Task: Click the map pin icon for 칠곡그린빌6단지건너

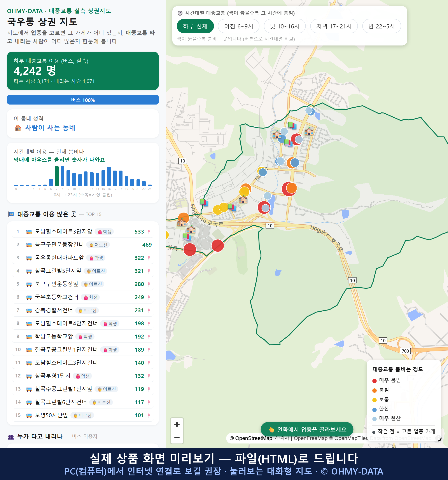Action: coord(149,402)
